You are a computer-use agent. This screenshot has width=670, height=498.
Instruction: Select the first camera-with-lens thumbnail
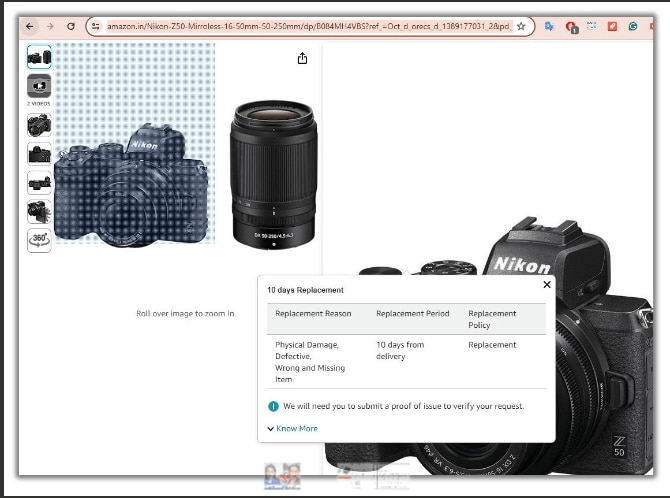tap(39, 56)
